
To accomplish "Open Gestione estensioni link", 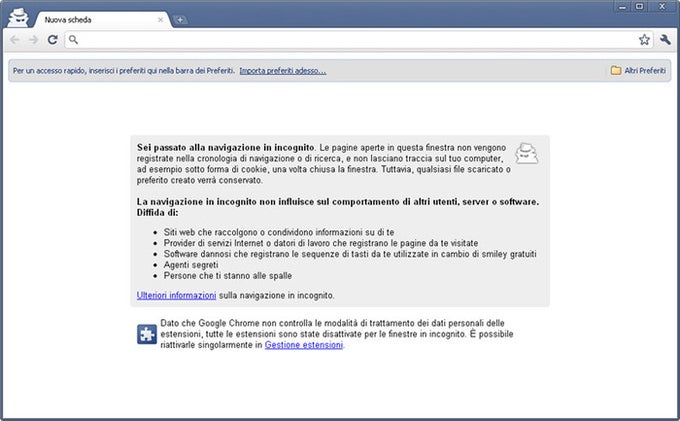I will tap(304, 345).
